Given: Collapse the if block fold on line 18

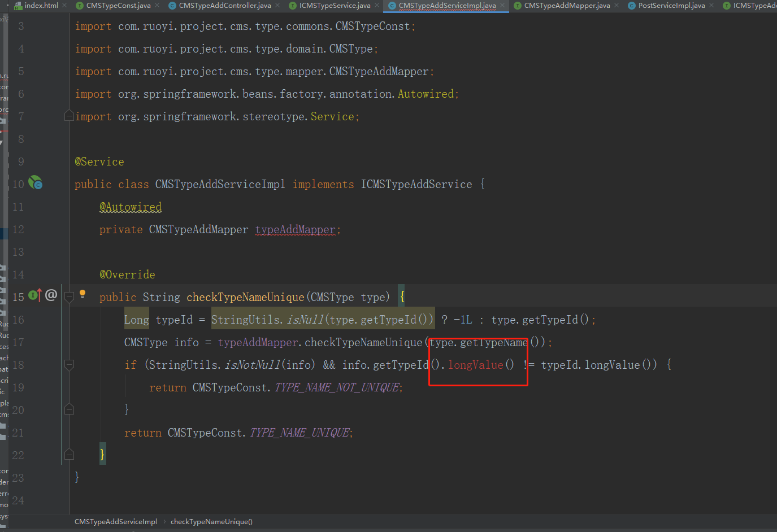Looking at the screenshot, I should click(x=69, y=365).
